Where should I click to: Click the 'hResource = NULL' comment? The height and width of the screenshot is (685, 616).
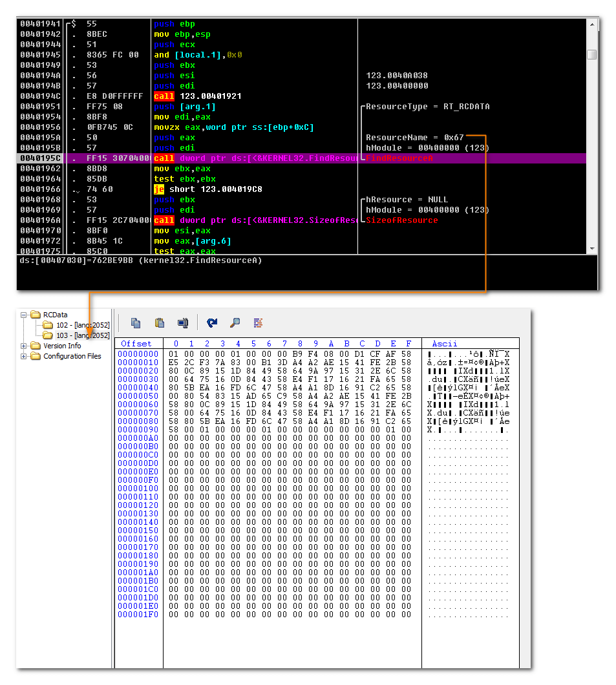coord(407,200)
